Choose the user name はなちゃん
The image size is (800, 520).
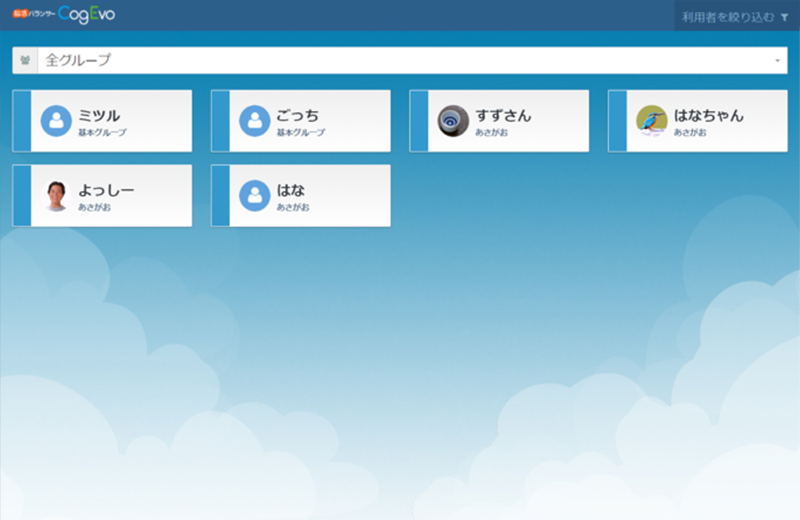tap(709, 115)
